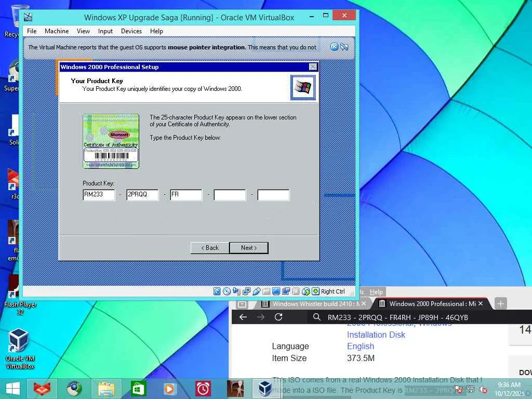Open File Explorer from the taskbar
This screenshot has width=532, height=399.
click(106, 389)
